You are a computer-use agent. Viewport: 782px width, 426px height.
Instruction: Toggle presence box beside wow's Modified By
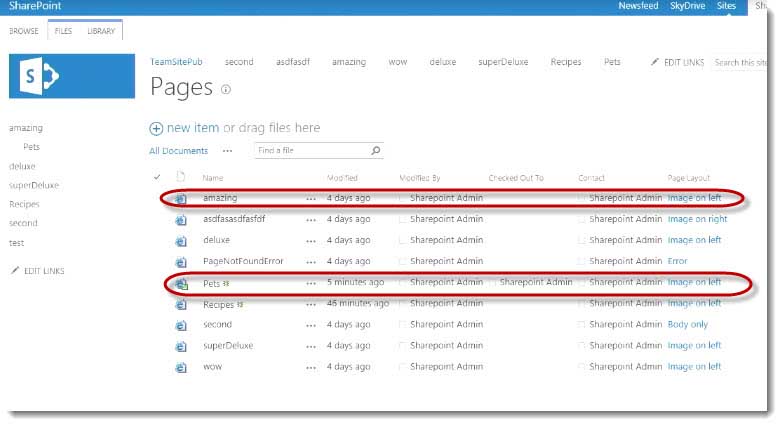402,367
